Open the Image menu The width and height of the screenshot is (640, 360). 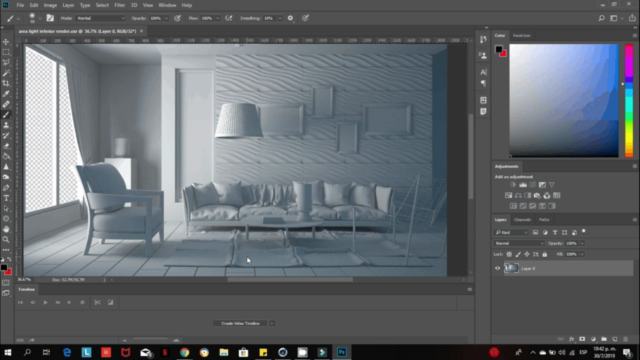tap(50, 5)
